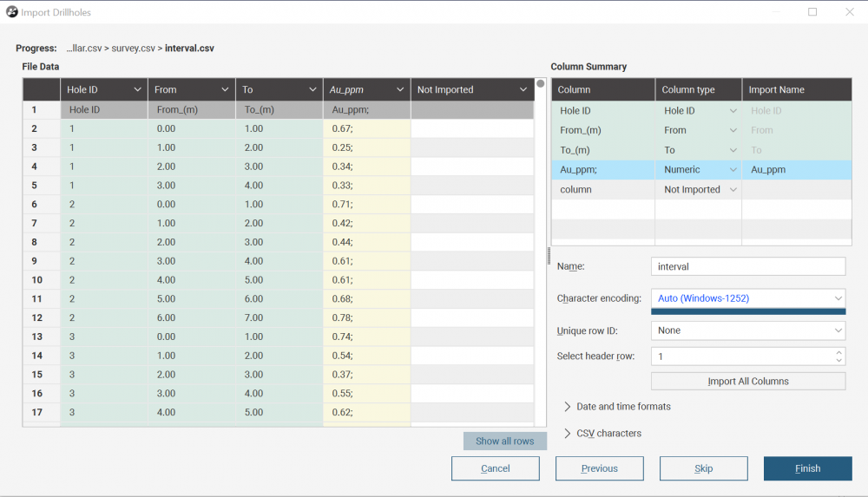Click Skip to bypass this file
The height and width of the screenshot is (497, 868).
click(x=704, y=468)
